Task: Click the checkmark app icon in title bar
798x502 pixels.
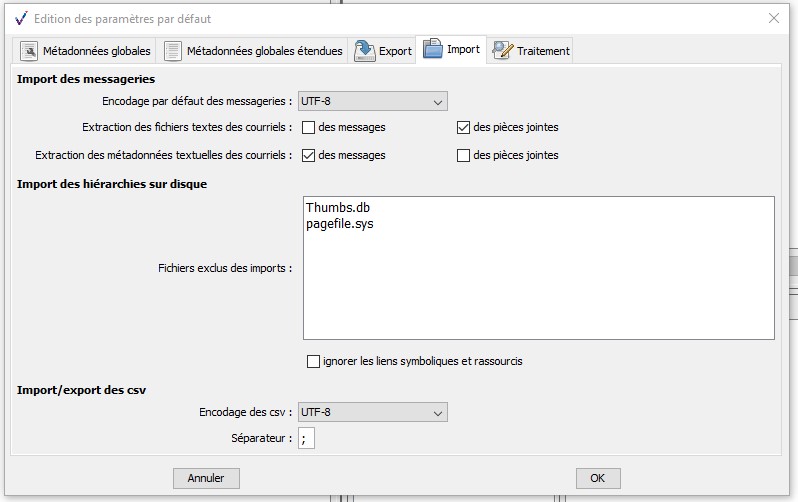Action: click(x=21, y=19)
